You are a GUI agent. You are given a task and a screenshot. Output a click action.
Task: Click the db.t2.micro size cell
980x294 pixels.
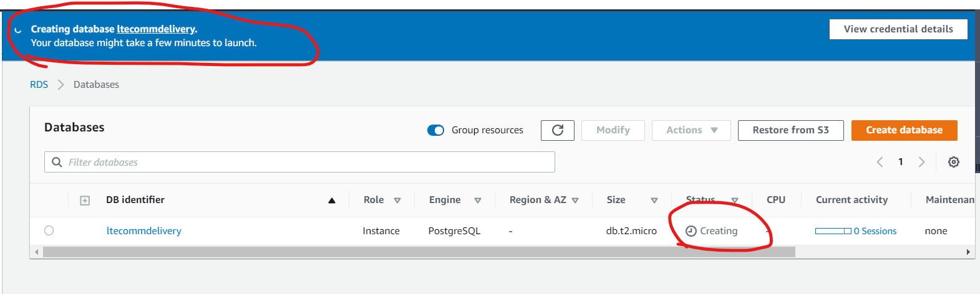[631, 231]
